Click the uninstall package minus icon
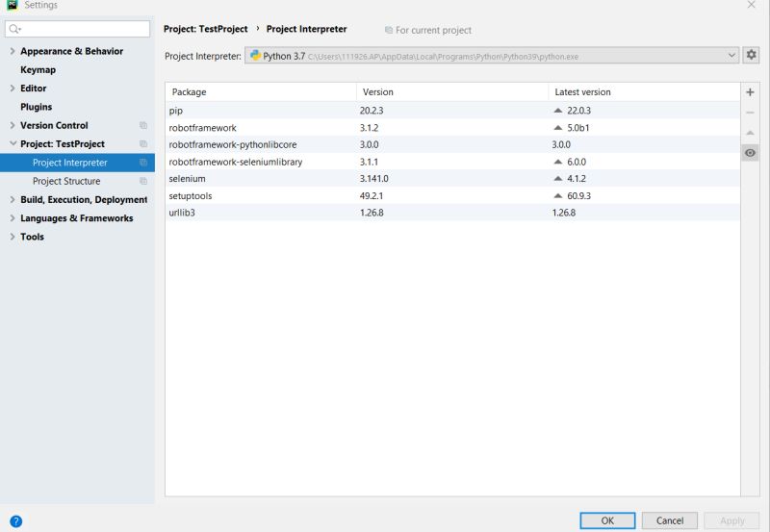Image resolution: width=770 pixels, height=532 pixels. 750,113
